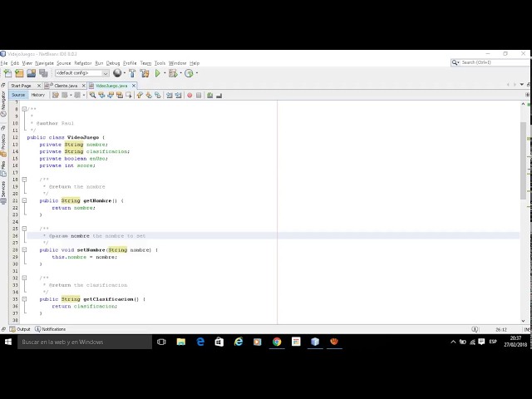The height and width of the screenshot is (399, 532).
Task: Collapse the getNombre method fold at line 21
Action: [24, 200]
